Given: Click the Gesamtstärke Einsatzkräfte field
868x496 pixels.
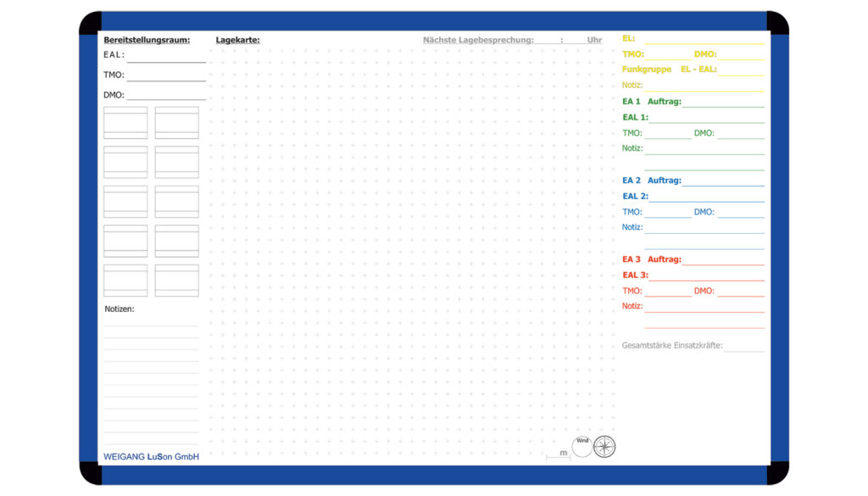Looking at the screenshot, I should (x=744, y=347).
